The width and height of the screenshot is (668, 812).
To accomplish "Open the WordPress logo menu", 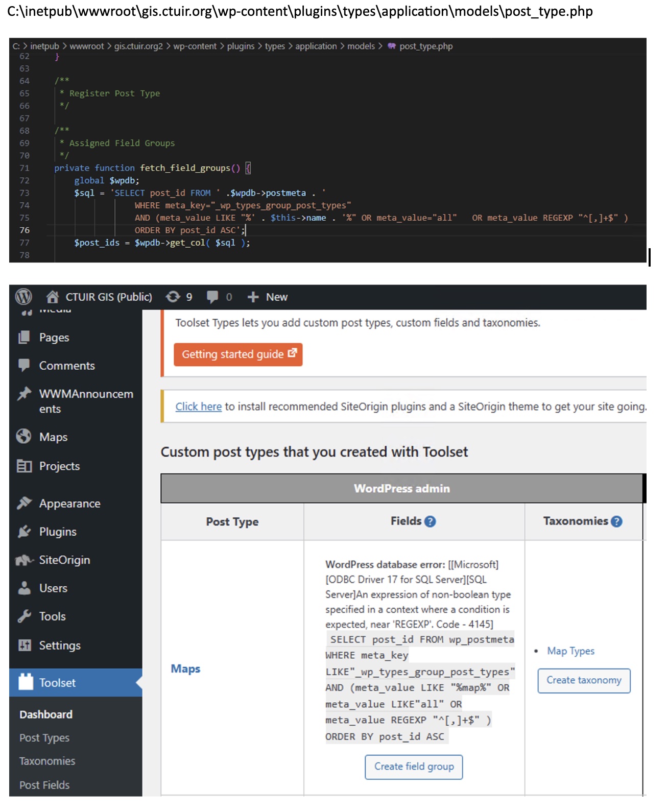I will pyautogui.click(x=23, y=297).
